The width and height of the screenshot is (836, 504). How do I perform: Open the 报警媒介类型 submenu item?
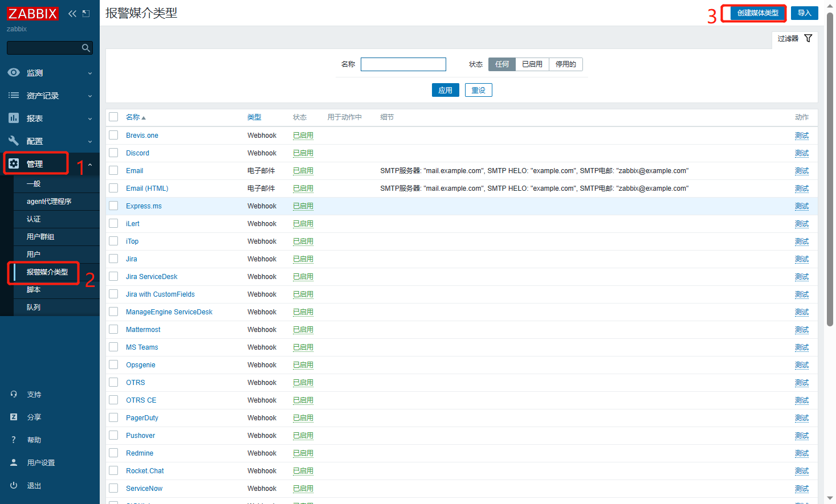pyautogui.click(x=56, y=272)
